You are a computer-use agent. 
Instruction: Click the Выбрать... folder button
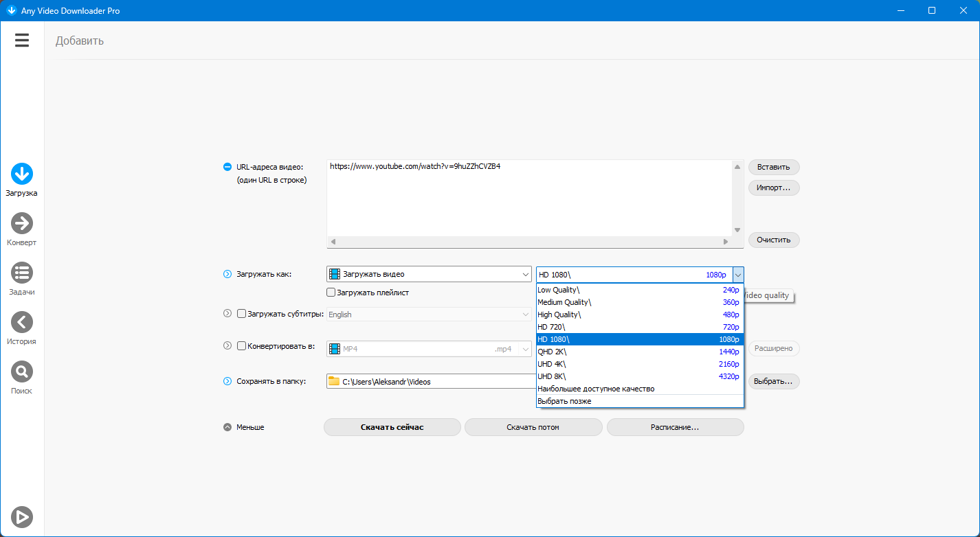774,381
